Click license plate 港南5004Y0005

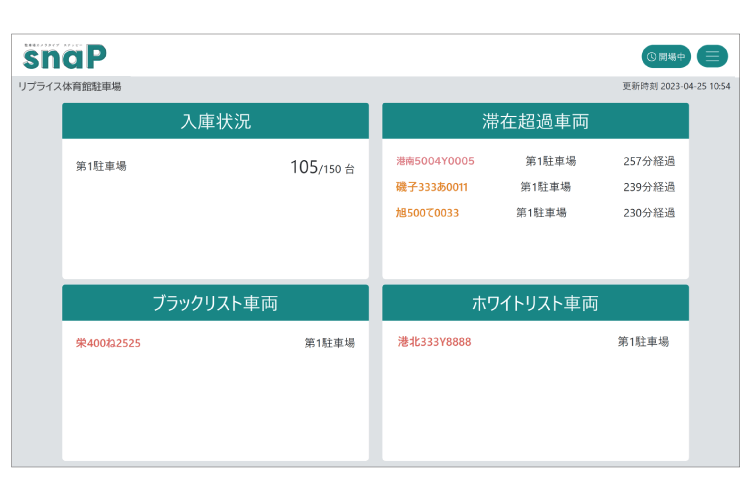435,161
